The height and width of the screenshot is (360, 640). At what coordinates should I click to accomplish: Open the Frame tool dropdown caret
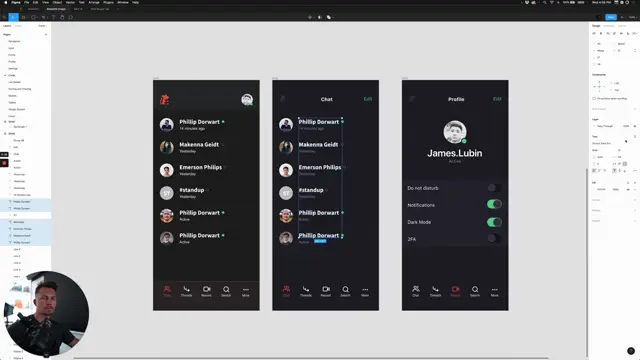pyautogui.click(x=27, y=18)
